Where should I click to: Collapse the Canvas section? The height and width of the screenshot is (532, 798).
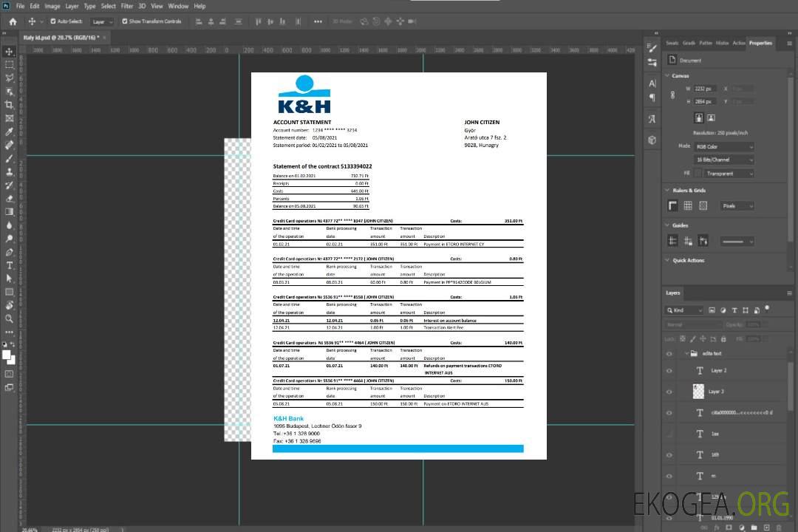[667, 75]
